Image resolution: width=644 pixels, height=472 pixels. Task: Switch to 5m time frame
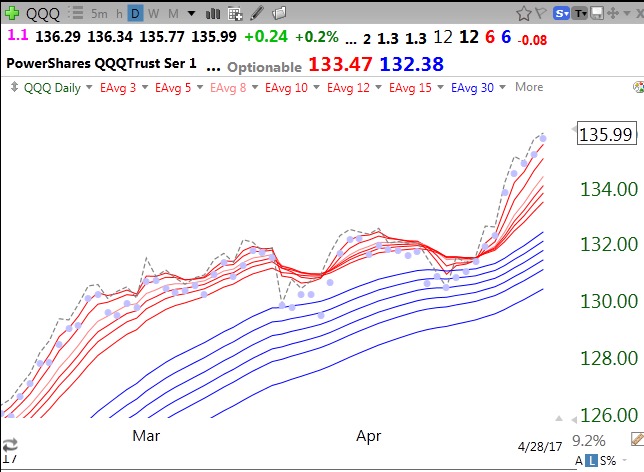click(99, 14)
